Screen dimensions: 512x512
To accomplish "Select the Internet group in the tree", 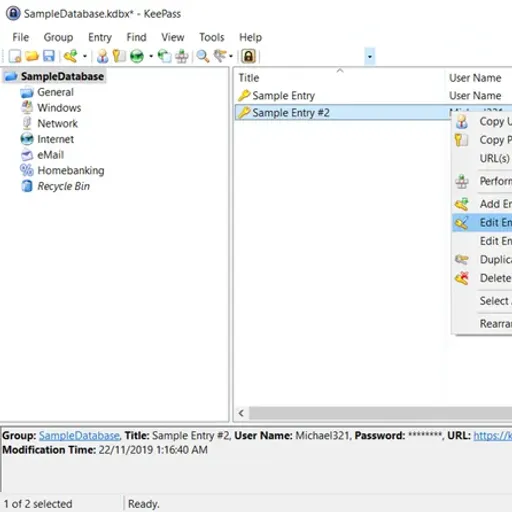I will pyautogui.click(x=55, y=139).
